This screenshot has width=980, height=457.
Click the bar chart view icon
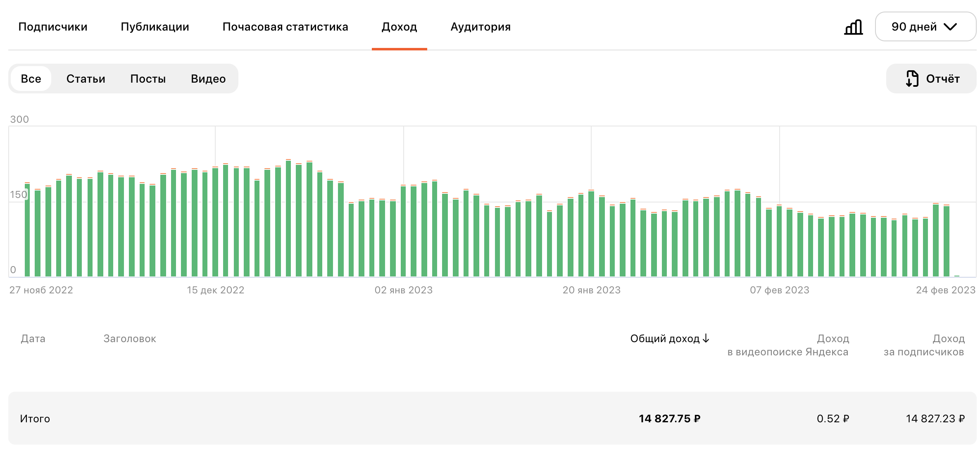(853, 27)
